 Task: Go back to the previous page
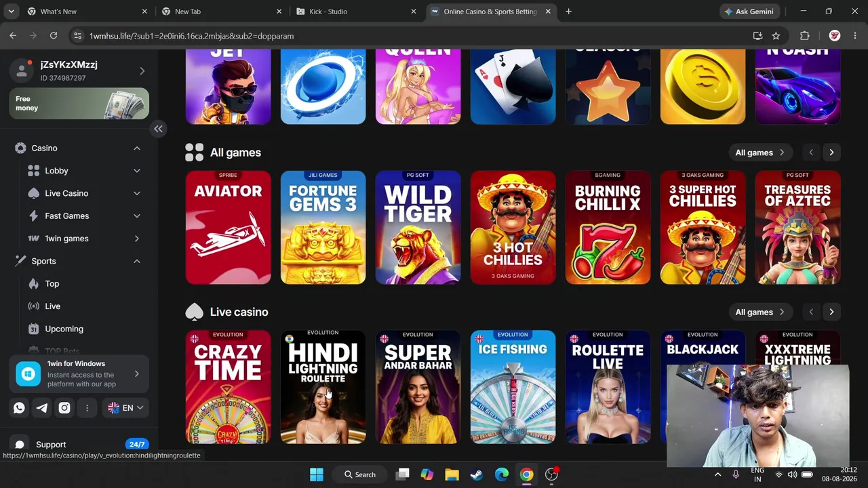pos(13,36)
